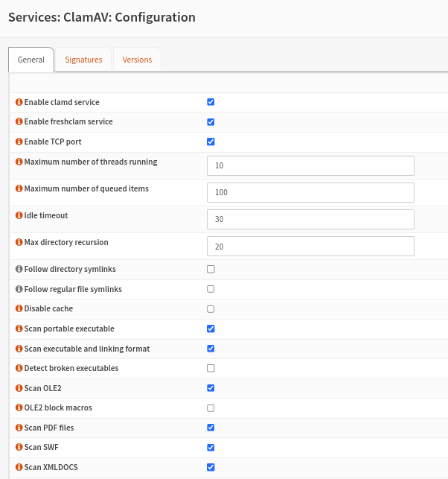Click info icon beside Scan PDF files
The width and height of the screenshot is (448, 479).
point(19,428)
